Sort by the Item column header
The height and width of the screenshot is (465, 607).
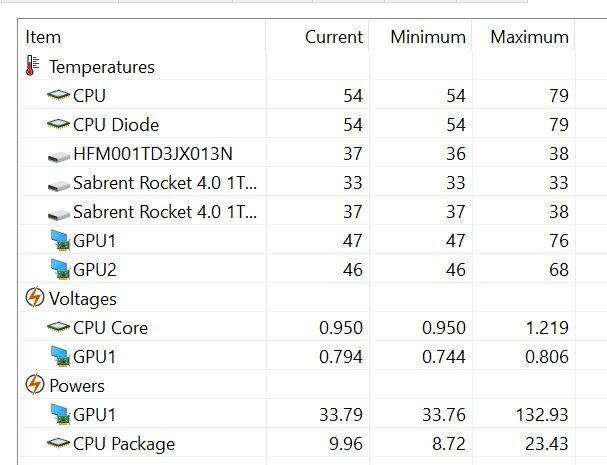coord(44,37)
